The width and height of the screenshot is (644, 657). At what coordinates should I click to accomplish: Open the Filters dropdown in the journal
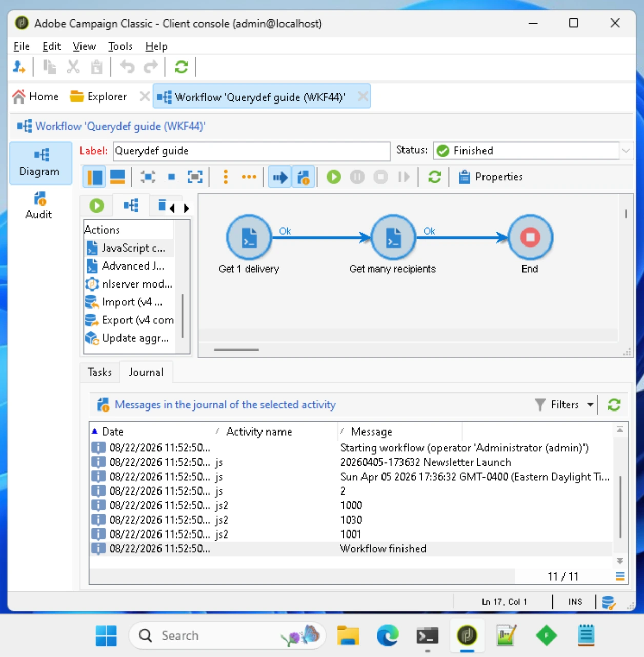(x=564, y=405)
